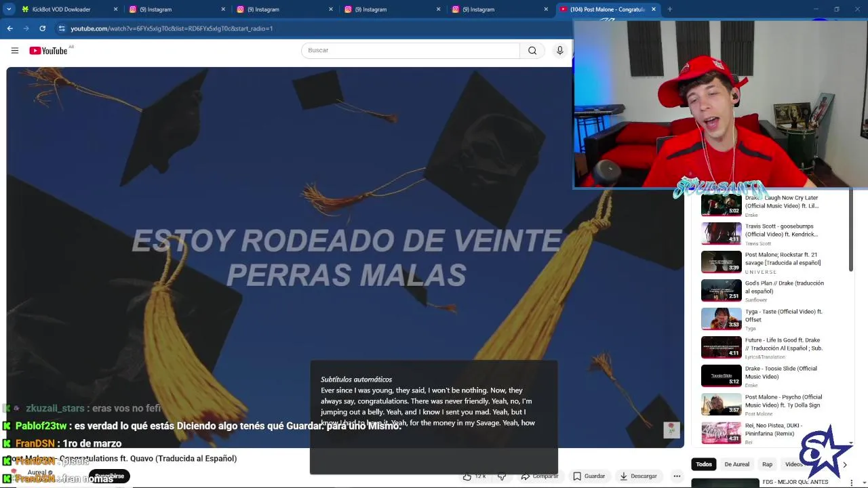
Task: Start voice search with the microphone
Action: [x=560, y=50]
